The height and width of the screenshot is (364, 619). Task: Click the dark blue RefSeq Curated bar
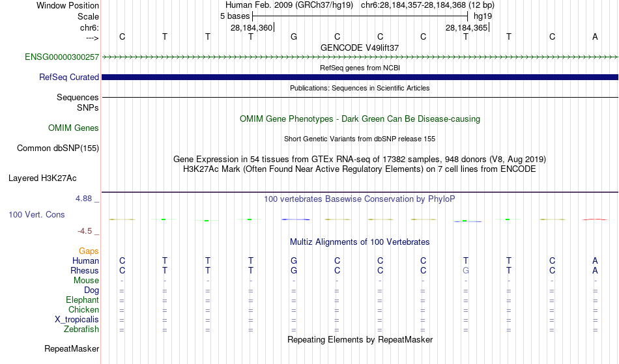360,77
